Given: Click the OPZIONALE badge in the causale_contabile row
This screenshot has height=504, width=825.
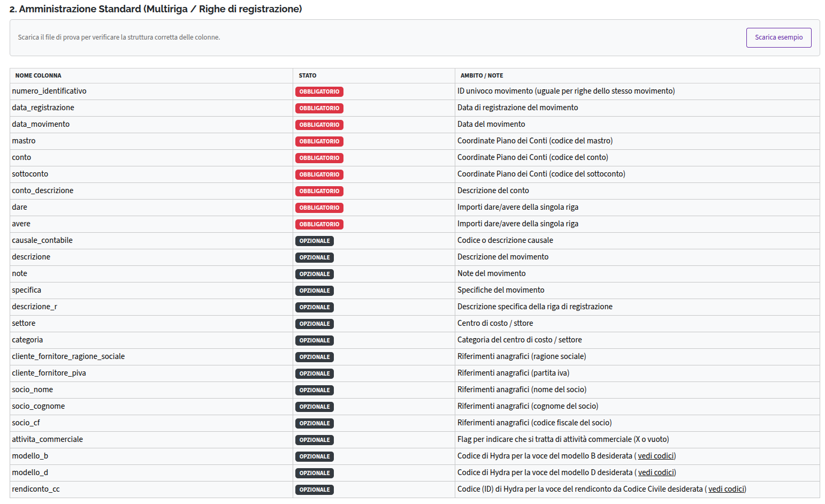Looking at the screenshot, I should pos(315,241).
